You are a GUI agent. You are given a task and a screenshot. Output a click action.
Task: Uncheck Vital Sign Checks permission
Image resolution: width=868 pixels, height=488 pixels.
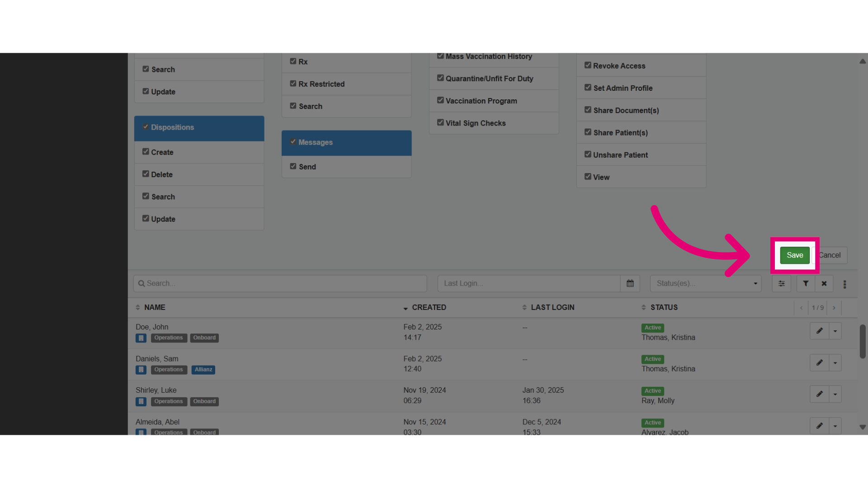click(x=440, y=122)
